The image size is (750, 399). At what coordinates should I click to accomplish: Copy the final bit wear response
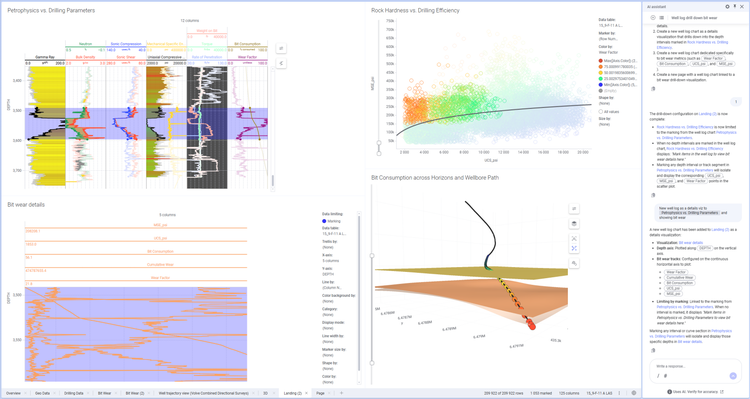pos(653,350)
